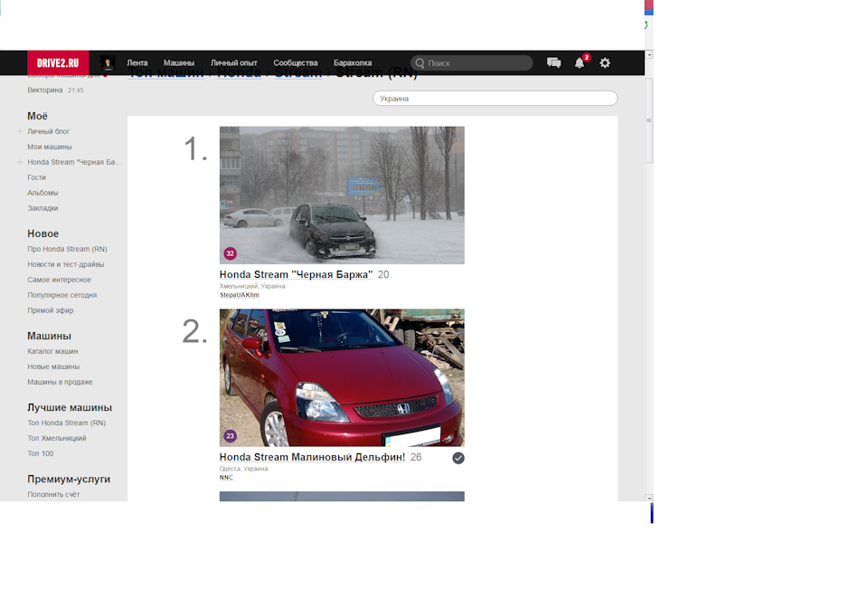Click the page scrollbar up arrow

(x=649, y=55)
